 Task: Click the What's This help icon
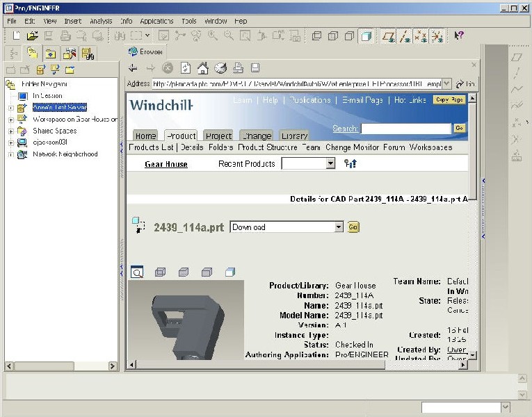click(459, 35)
